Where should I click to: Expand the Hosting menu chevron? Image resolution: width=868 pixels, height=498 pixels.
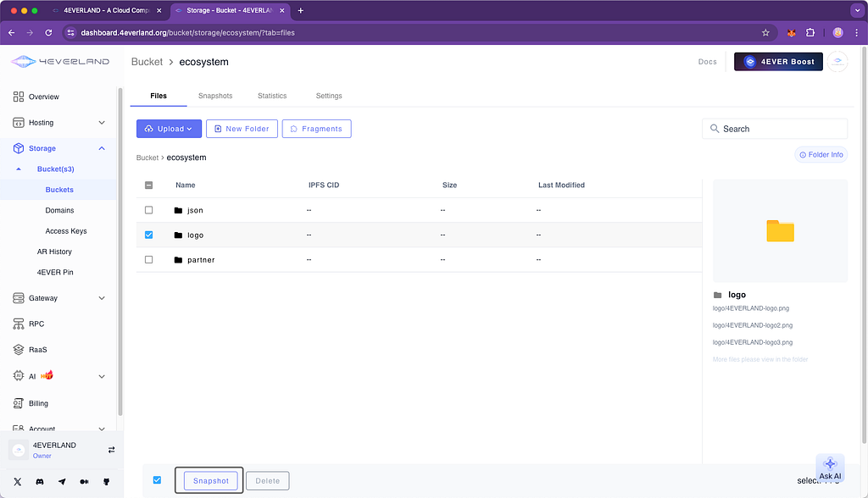102,122
